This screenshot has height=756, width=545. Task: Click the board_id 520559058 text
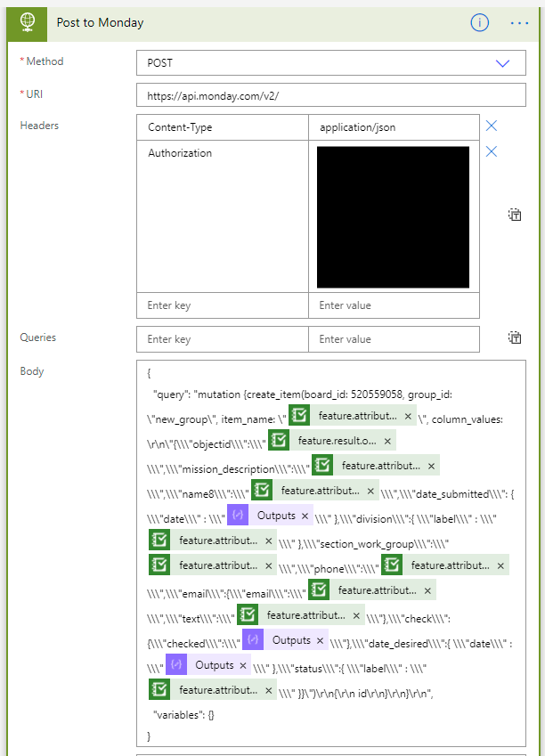point(353,394)
